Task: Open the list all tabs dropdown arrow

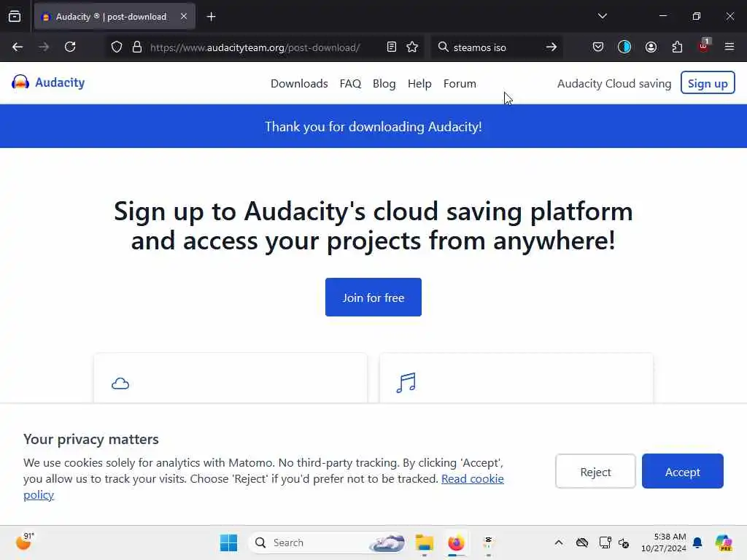Action: pos(602,16)
